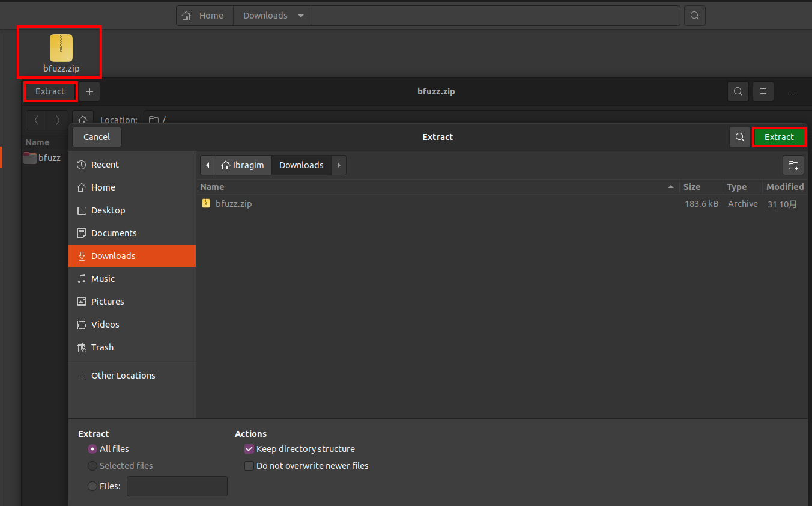Click the plus button next to Extract
812x506 pixels.
pyautogui.click(x=89, y=91)
